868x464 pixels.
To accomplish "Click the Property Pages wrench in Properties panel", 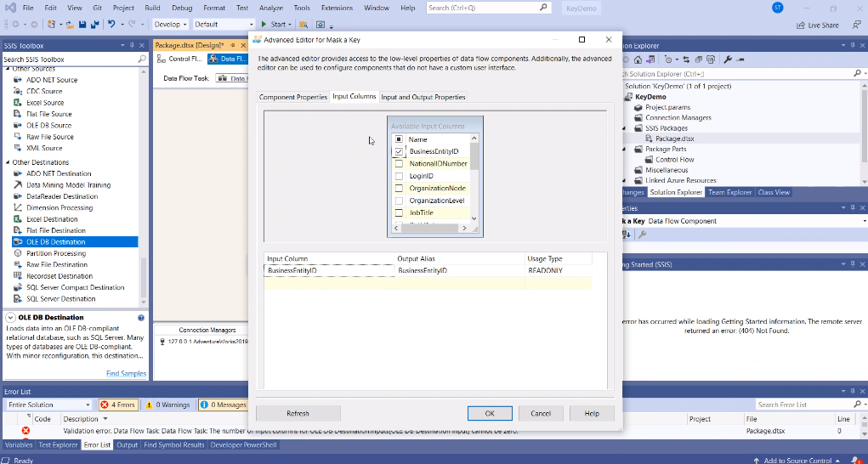I will (642, 235).
